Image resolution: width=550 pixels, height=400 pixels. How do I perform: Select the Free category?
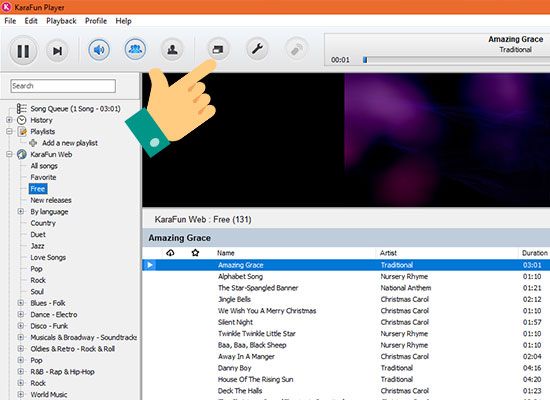(x=38, y=189)
